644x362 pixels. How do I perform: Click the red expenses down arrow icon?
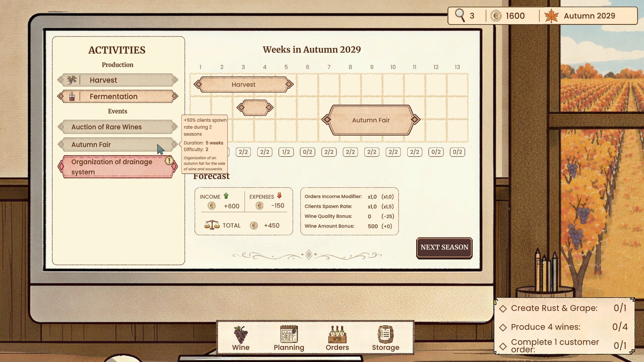279,196
